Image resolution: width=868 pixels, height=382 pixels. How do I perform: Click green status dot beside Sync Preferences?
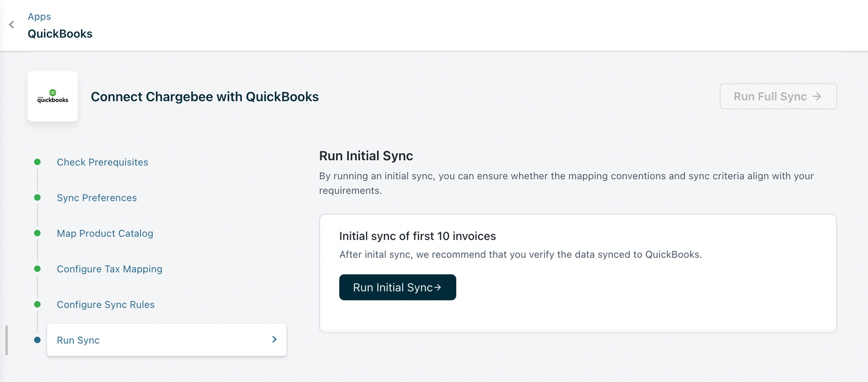pyautogui.click(x=38, y=198)
